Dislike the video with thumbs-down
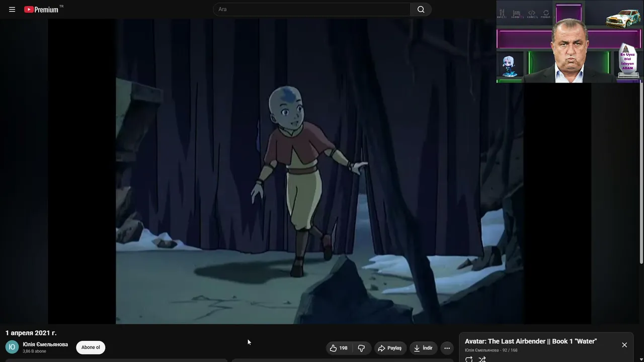 [x=361, y=348]
